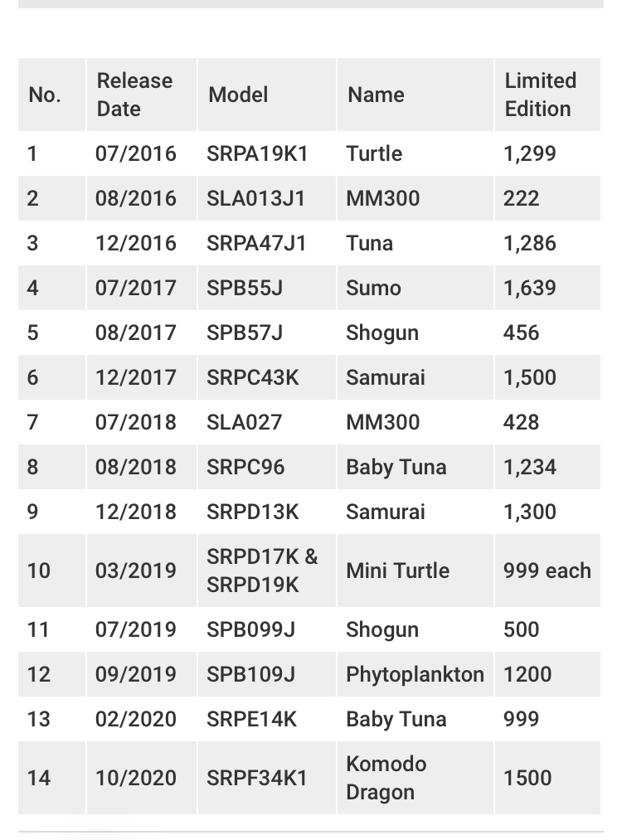Image resolution: width=622 pixels, height=840 pixels.
Task: Click the Komodo Dragon name cell
Action: tap(386, 778)
